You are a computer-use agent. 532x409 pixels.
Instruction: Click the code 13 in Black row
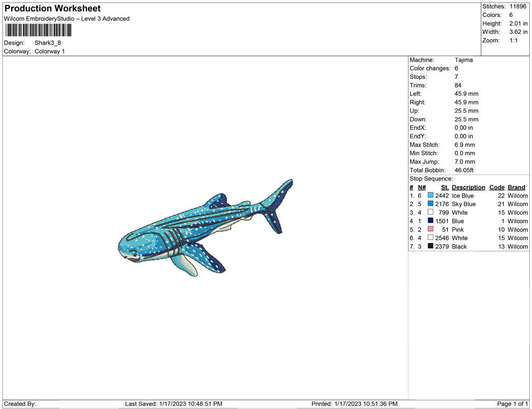501,246
